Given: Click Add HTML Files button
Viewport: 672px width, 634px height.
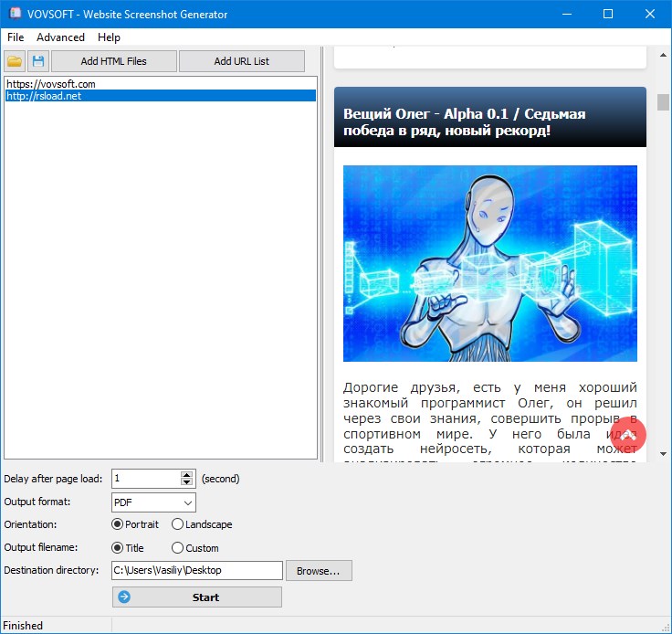Looking at the screenshot, I should point(114,61).
